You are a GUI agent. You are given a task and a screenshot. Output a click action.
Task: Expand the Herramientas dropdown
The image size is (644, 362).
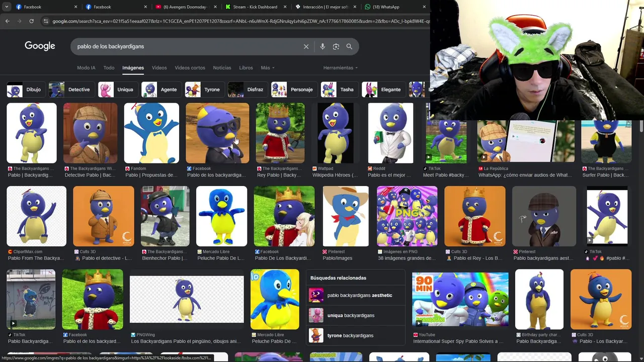pyautogui.click(x=340, y=68)
